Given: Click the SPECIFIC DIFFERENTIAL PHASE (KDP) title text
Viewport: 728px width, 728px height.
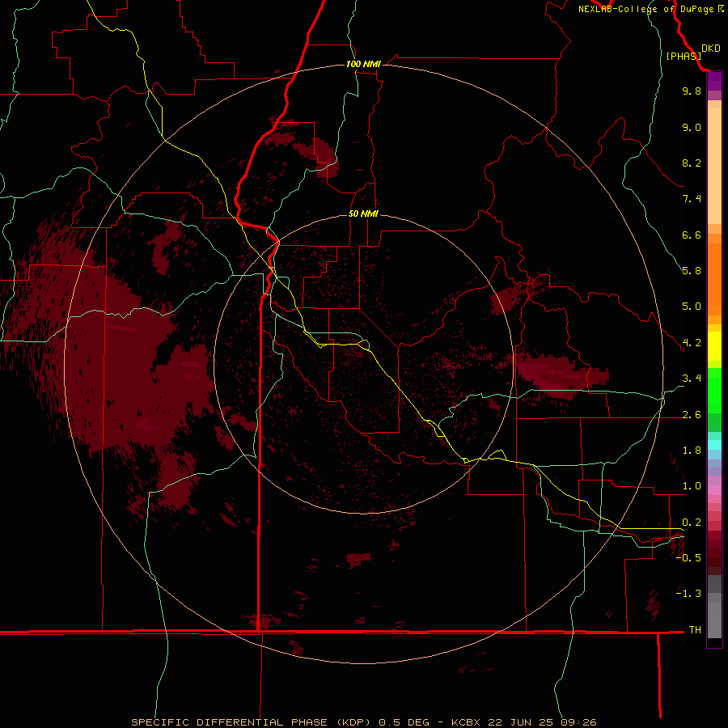Looking at the screenshot, I should tap(251, 722).
